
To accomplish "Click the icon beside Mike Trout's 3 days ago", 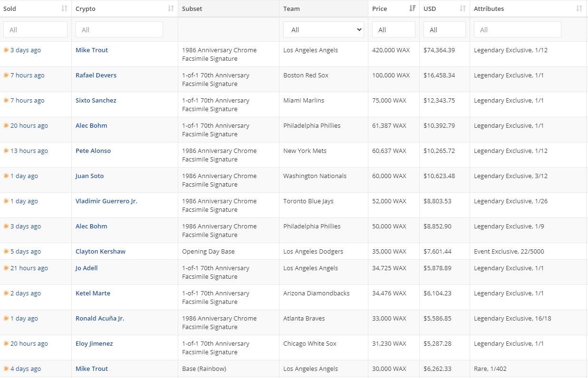I will coord(6,50).
